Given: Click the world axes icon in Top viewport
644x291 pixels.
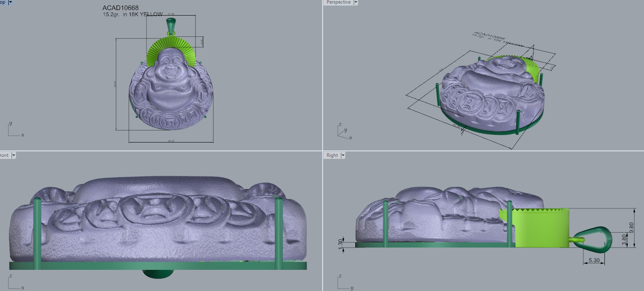Looking at the screenshot, I should pyautogui.click(x=16, y=129).
